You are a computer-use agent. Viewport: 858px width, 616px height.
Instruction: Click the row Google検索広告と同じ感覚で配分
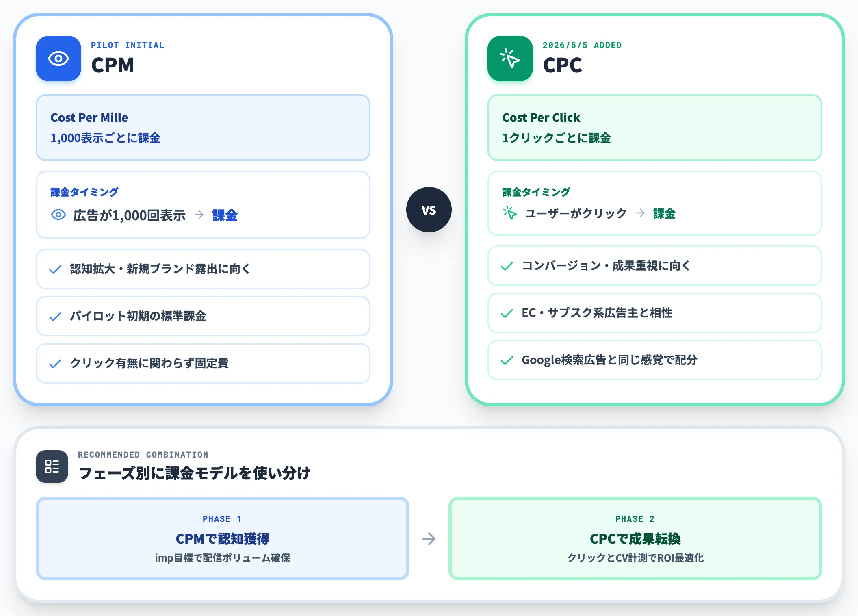[655, 360]
